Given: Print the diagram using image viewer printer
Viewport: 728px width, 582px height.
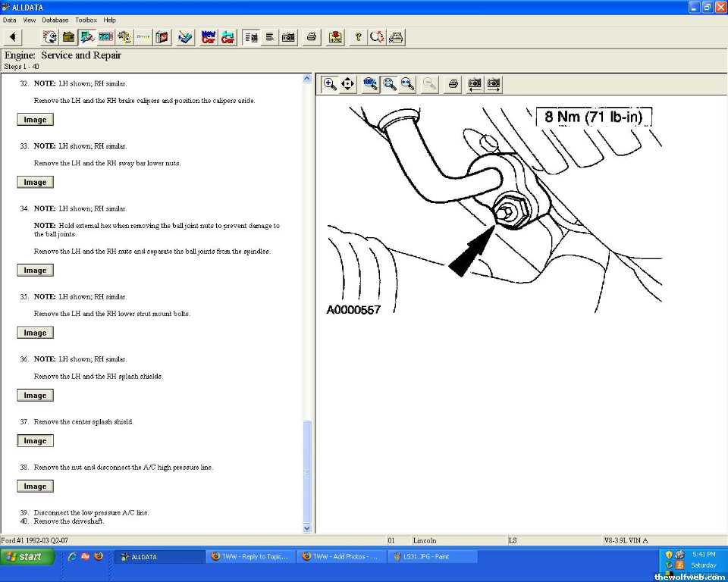Looking at the screenshot, I should coord(453,84).
